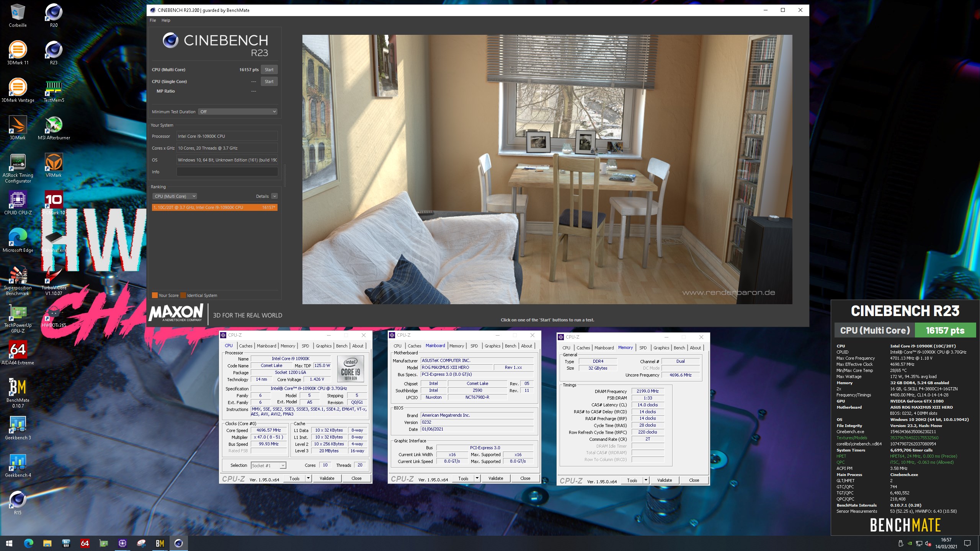This screenshot has height=551, width=980.
Task: Launch the MSI Afterburner desktop icon
Action: [x=54, y=128]
